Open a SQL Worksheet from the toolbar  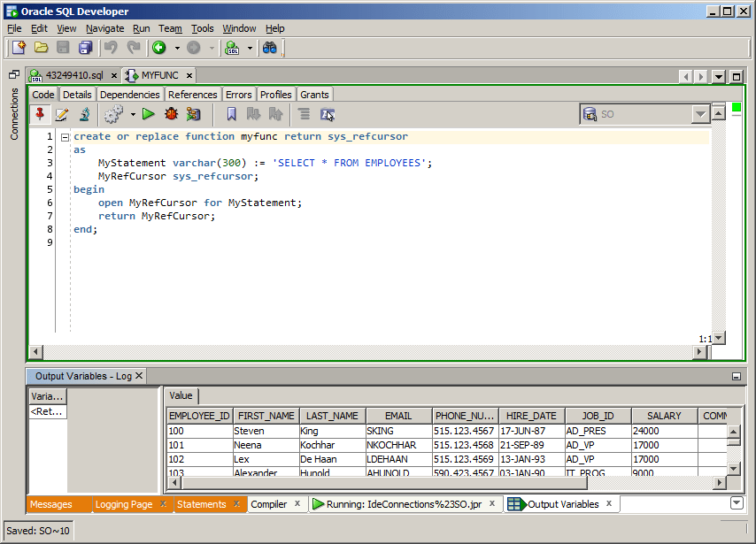point(232,47)
